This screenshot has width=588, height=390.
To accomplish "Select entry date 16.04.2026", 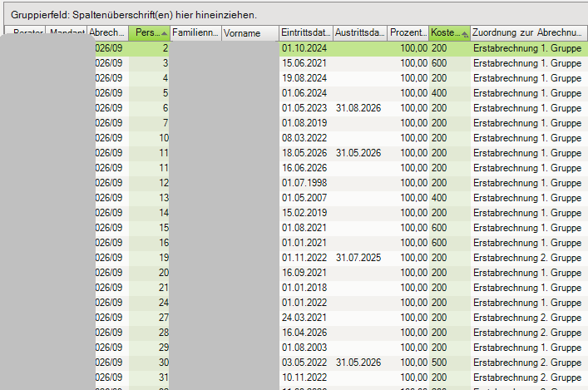I will point(304,333).
